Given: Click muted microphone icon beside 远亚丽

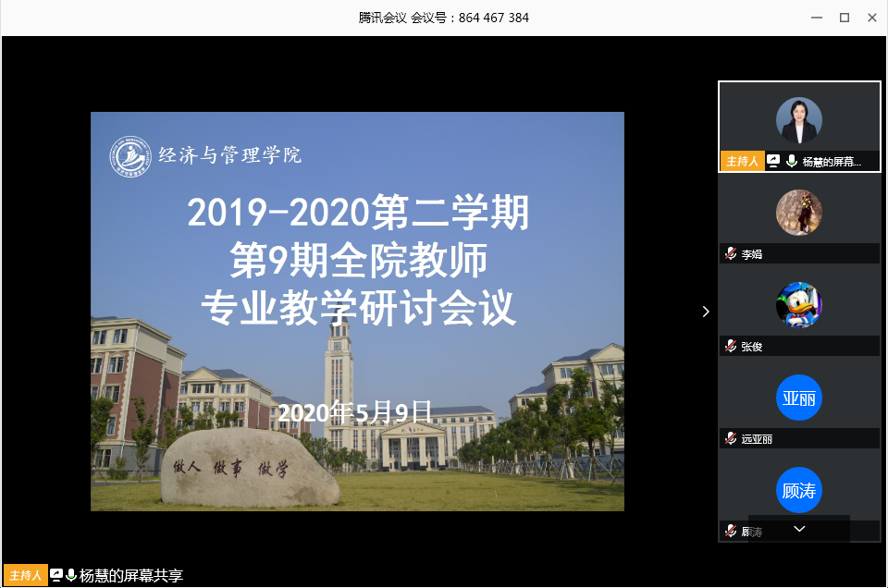Looking at the screenshot, I should [731, 439].
